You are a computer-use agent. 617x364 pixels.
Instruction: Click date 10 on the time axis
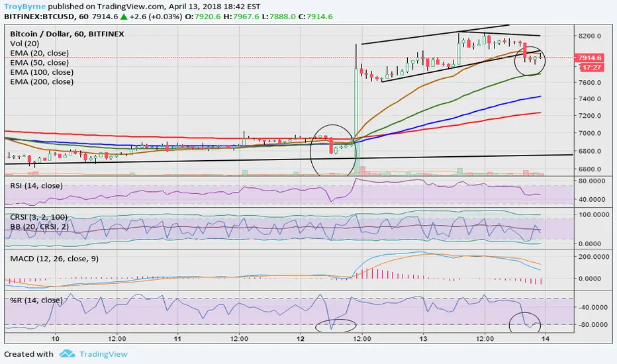56,338
